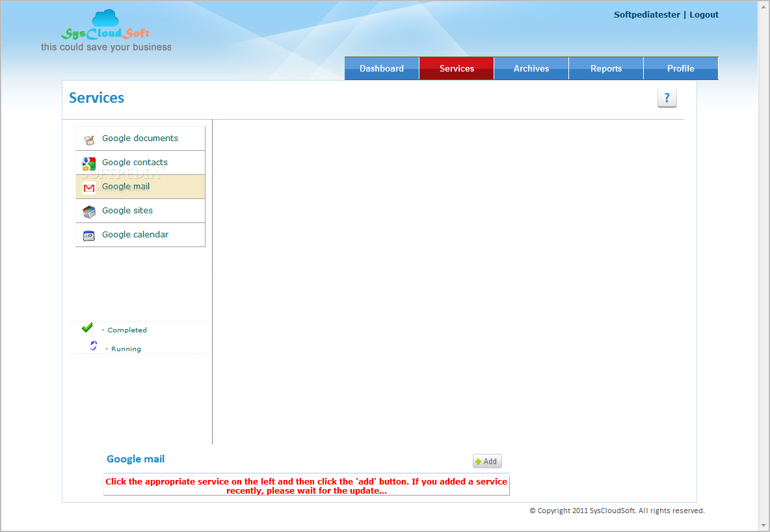
Task: Click the scrollbar down arrow
Action: tap(763, 527)
